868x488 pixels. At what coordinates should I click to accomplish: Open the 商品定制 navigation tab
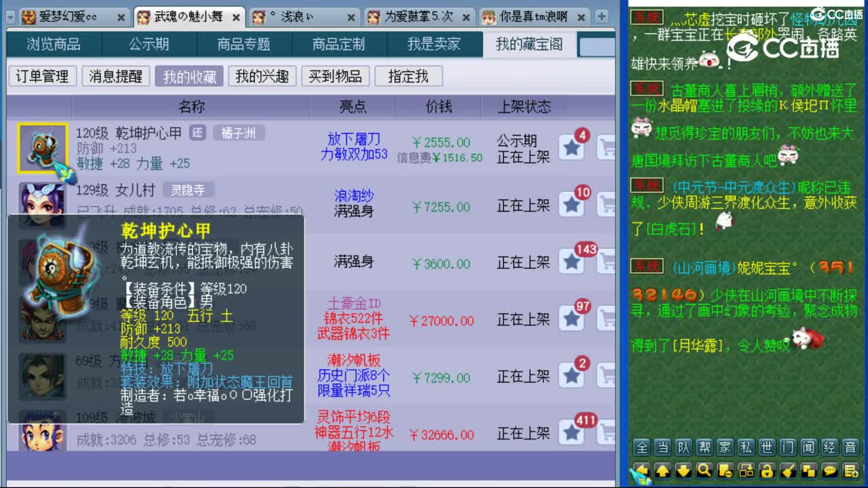coord(339,44)
